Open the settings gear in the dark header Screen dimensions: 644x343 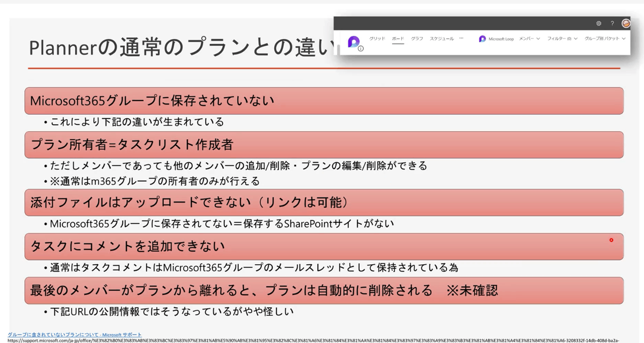click(x=598, y=23)
